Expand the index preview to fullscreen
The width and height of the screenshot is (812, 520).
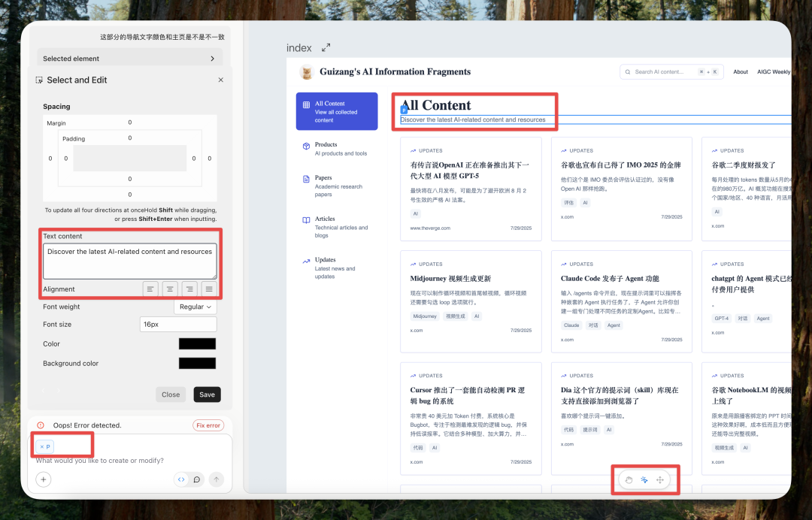[326, 47]
